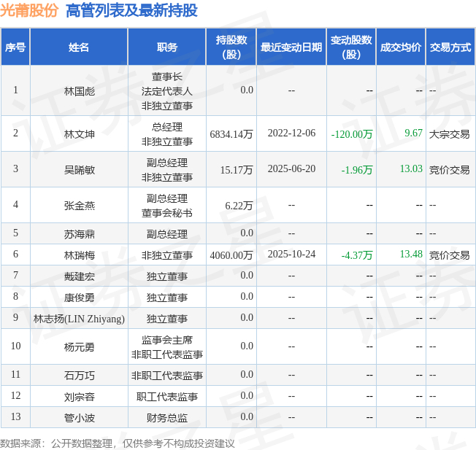Click the shareholding value 4060.00万
The height and width of the screenshot is (450, 476).
click(x=231, y=255)
